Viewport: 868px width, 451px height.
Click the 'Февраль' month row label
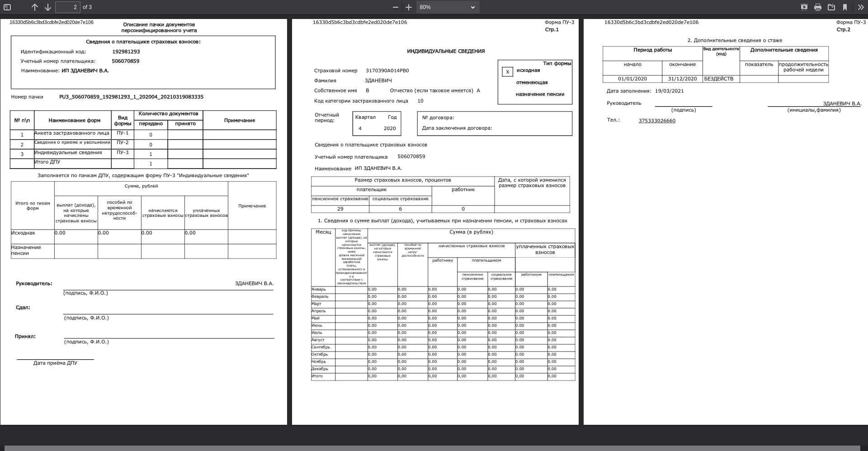click(x=320, y=296)
